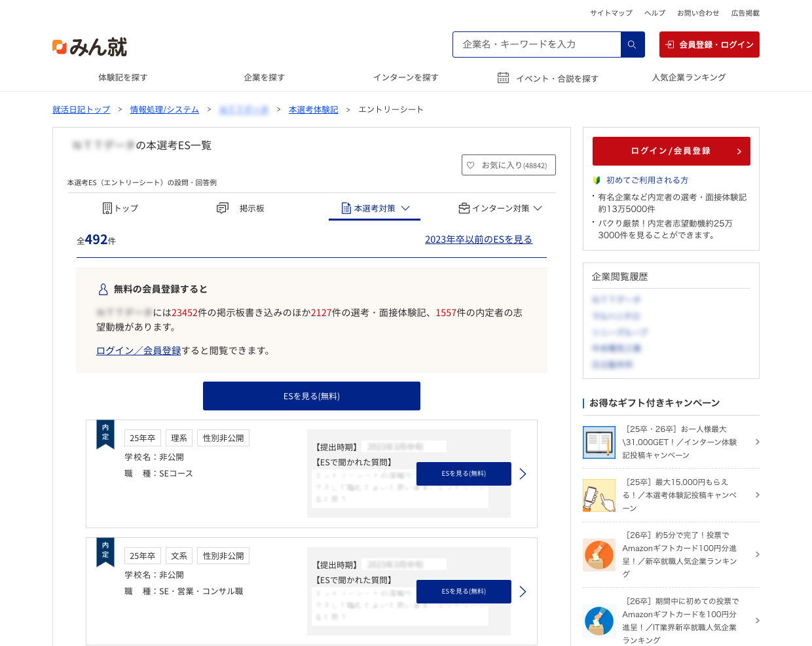
Task: Expand the インターン対策 dropdown chevron
Action: 538,209
